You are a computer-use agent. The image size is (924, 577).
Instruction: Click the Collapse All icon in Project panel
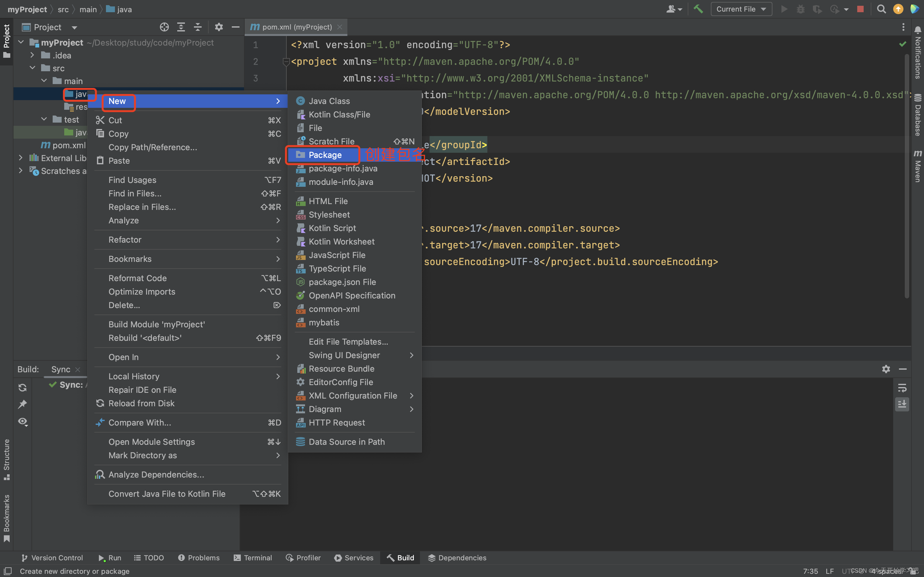tap(198, 27)
